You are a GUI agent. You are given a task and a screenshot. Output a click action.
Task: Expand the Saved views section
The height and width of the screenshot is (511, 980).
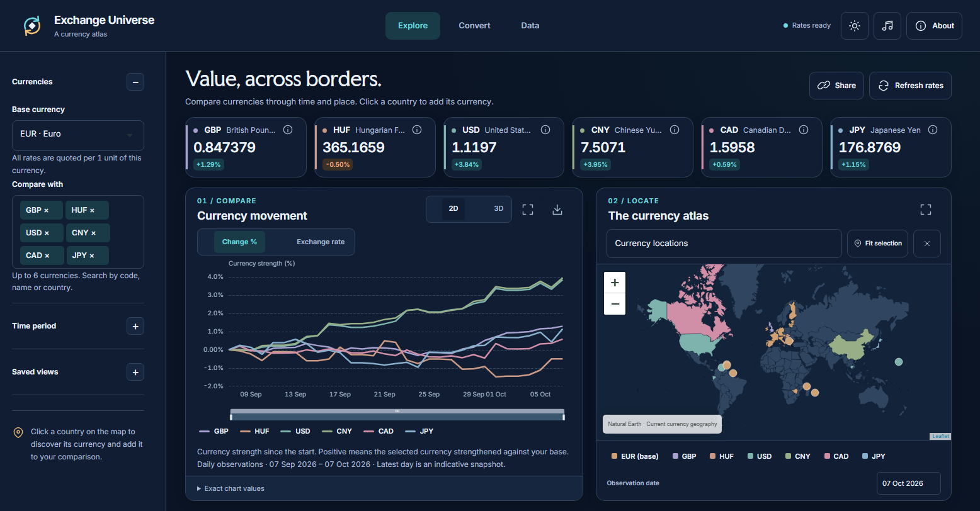[x=135, y=372]
